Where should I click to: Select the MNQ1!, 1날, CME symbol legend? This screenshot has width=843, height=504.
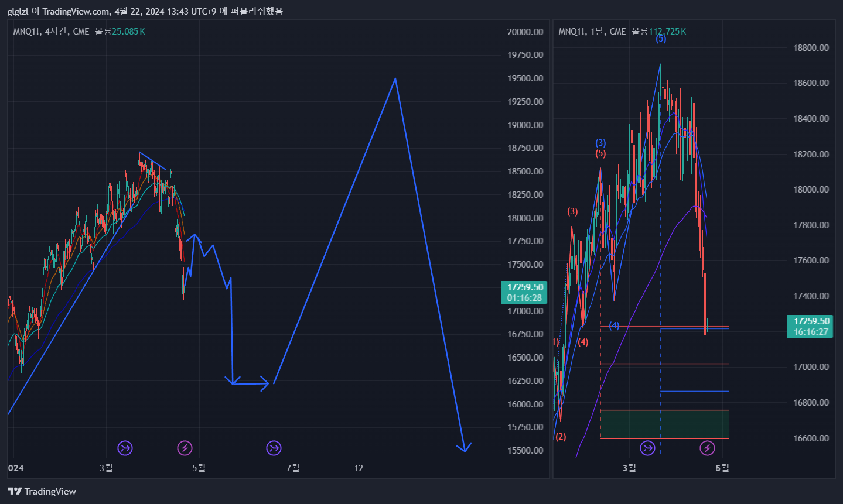(x=592, y=32)
